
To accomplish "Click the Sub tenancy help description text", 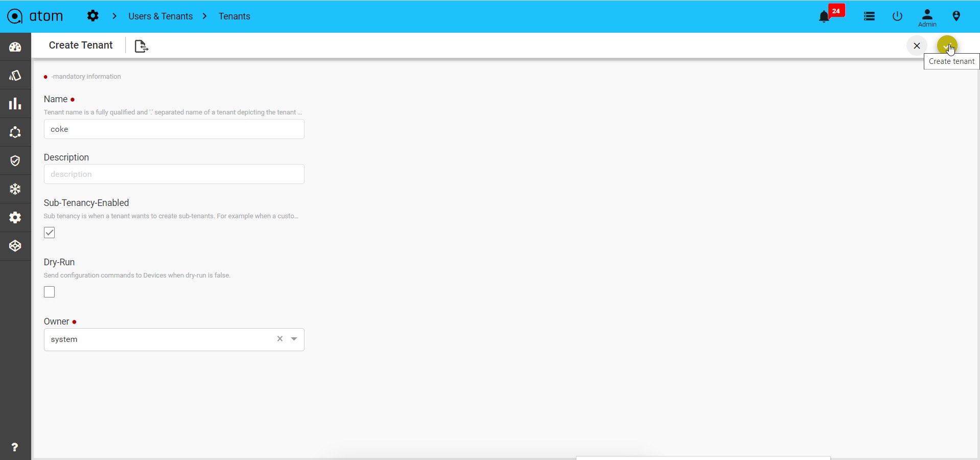I will pos(171,216).
